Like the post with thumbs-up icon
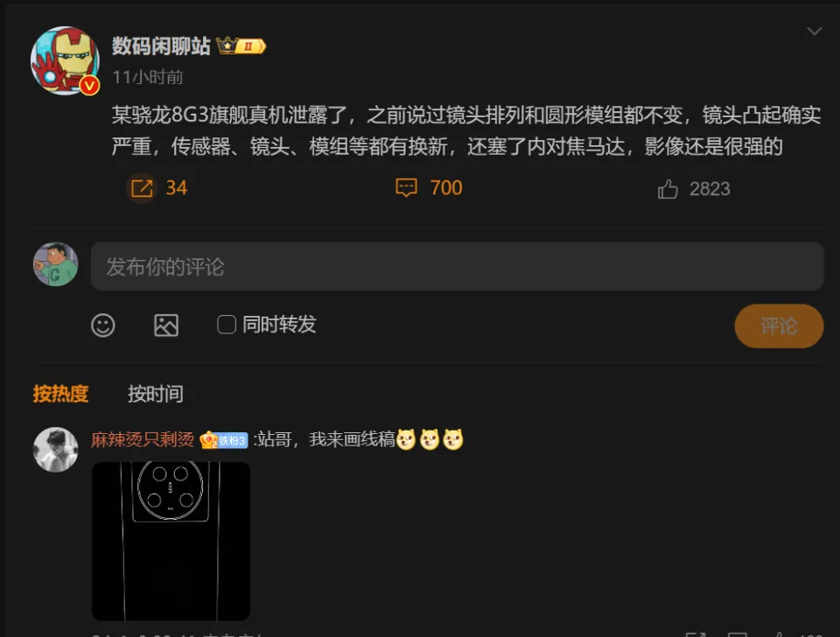This screenshot has width=840, height=637. tap(668, 189)
